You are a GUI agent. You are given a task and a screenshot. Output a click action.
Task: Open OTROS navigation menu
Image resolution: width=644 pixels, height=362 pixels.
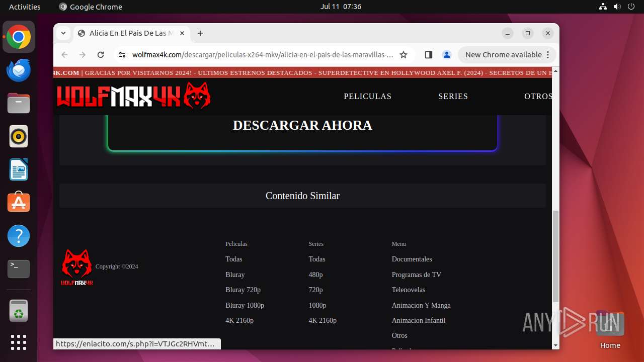[538, 97]
